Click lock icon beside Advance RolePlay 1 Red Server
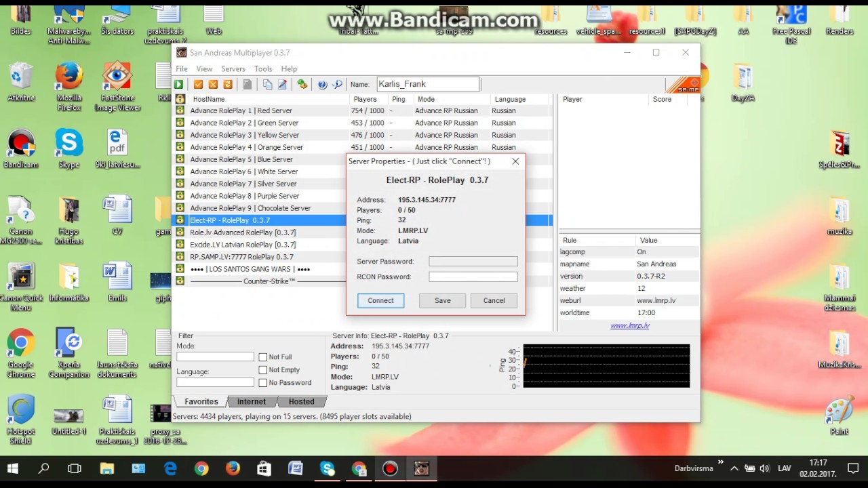Image resolution: width=868 pixels, height=488 pixels. [x=180, y=110]
